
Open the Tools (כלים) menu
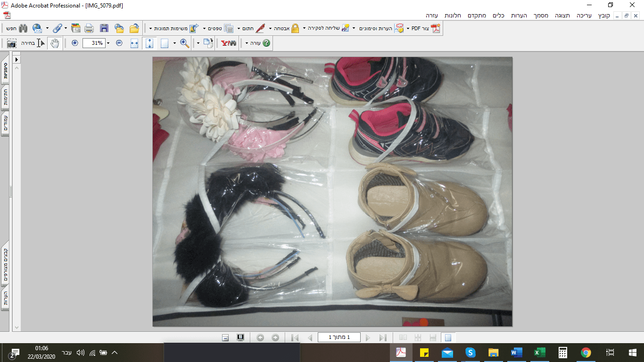pyautogui.click(x=498, y=16)
